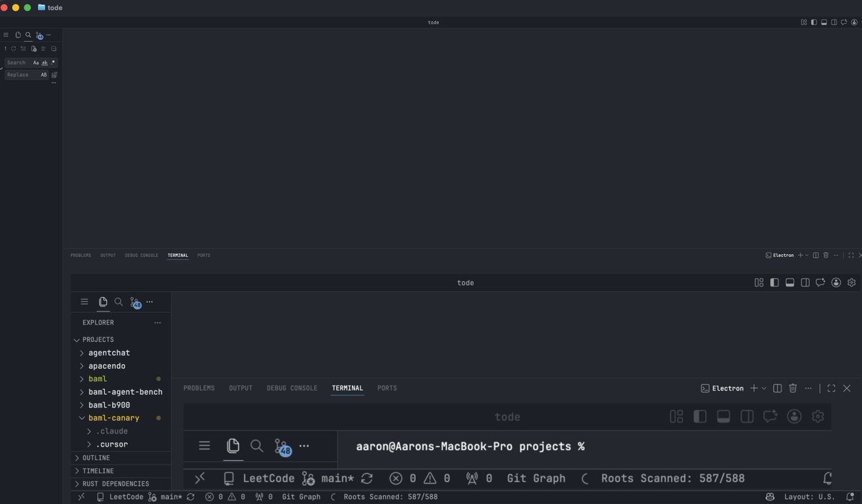The width and height of the screenshot is (862, 504).
Task: Select Source Control icon in outer Search-sidebar window
Action: point(39,35)
